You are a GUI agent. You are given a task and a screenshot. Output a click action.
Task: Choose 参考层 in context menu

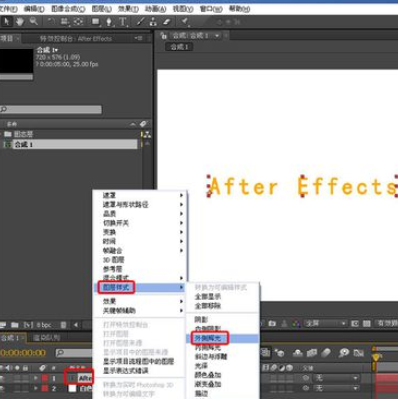[x=140, y=269]
